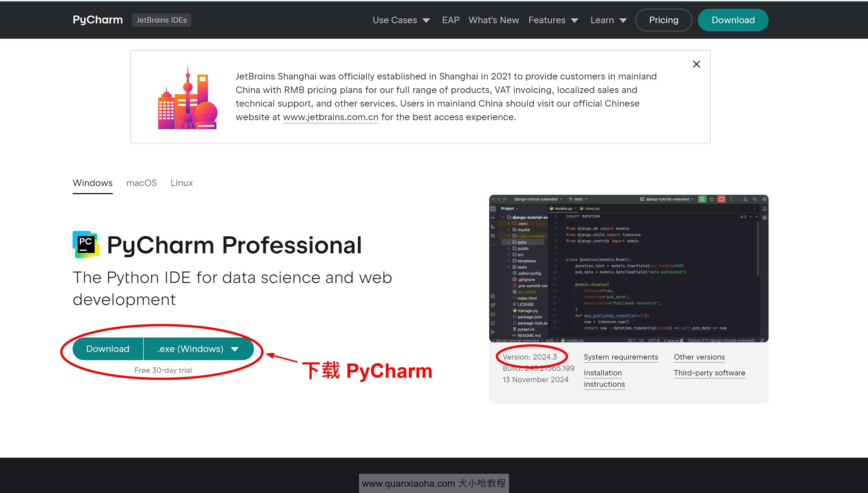Click the www.jetbrains.com.cn hyperlink
Screen dimensions: 868x493
click(x=331, y=116)
